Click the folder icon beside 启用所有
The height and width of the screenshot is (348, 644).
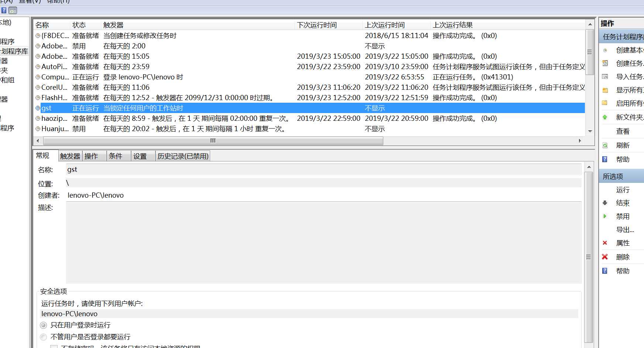point(605,103)
